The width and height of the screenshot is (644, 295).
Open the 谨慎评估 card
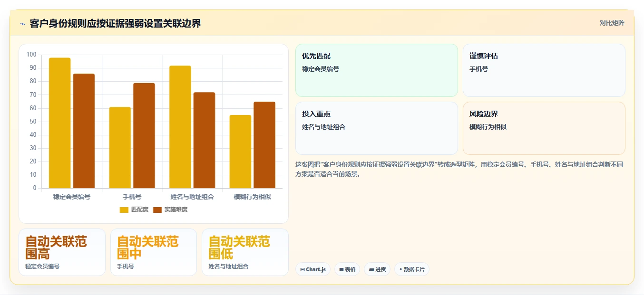point(544,70)
